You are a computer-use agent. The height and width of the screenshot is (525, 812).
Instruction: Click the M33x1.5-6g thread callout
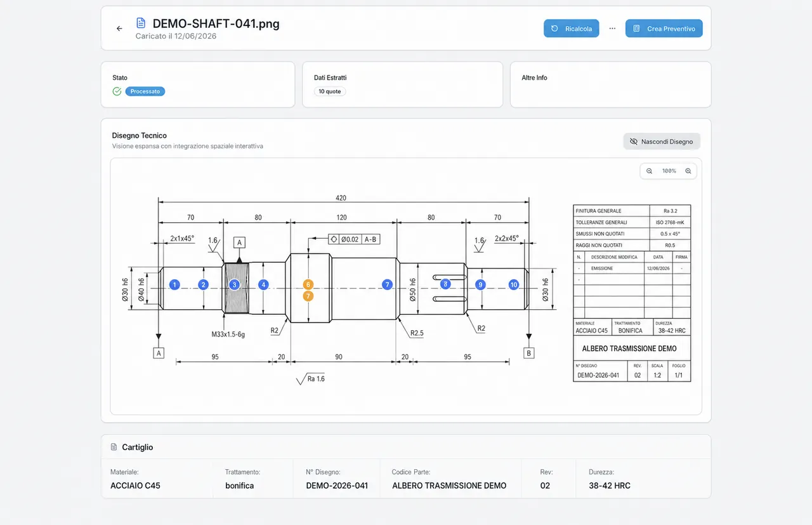tap(228, 334)
